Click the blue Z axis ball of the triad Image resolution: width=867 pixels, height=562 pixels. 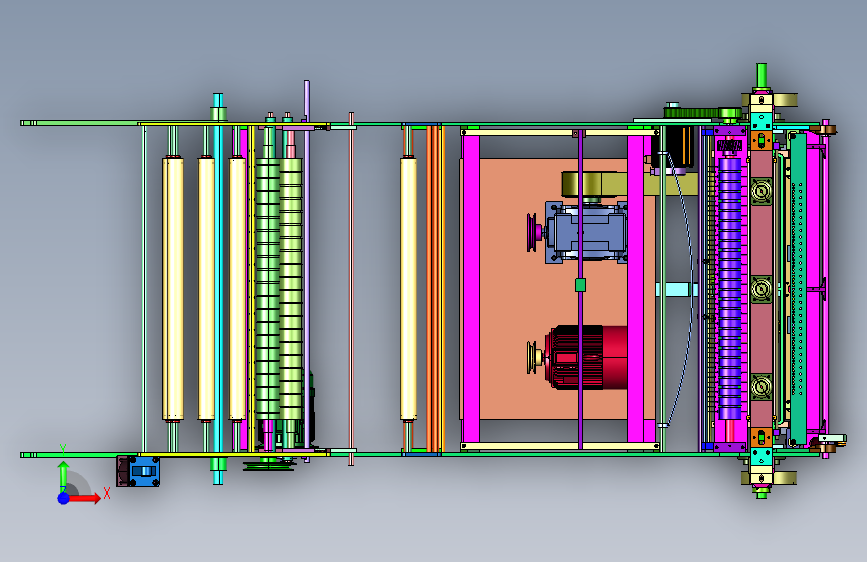(64, 498)
